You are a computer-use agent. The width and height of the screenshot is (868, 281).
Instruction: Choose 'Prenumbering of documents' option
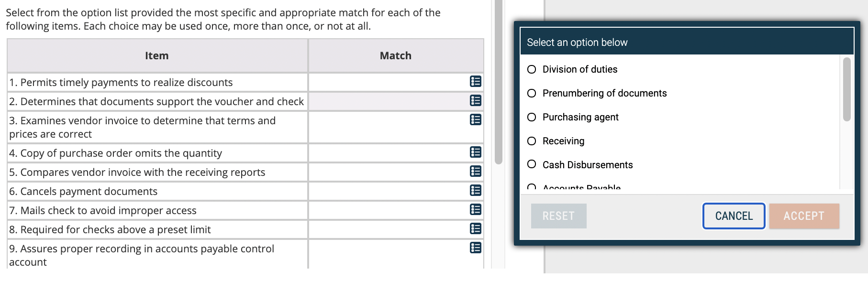(532, 93)
